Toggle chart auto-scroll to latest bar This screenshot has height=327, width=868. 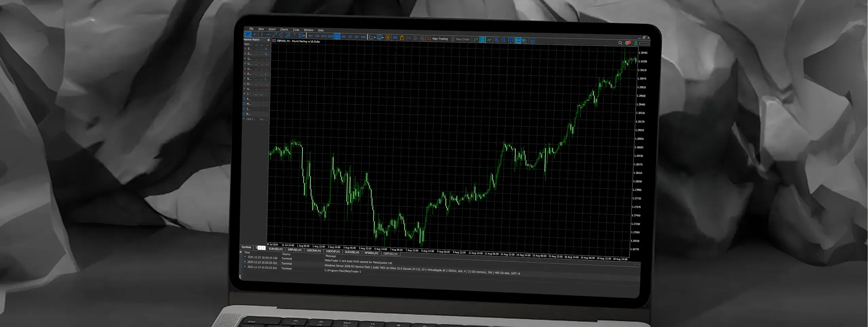[518, 40]
